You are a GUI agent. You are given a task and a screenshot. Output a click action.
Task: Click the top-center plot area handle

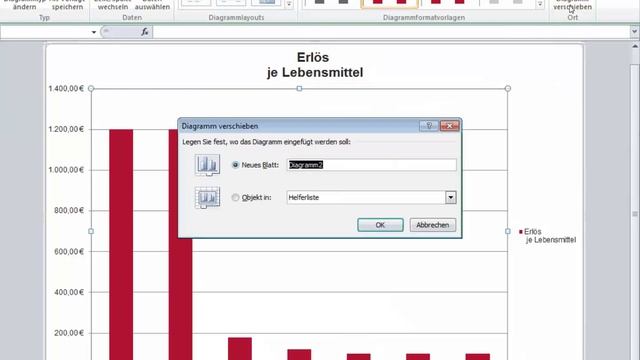tap(299, 89)
